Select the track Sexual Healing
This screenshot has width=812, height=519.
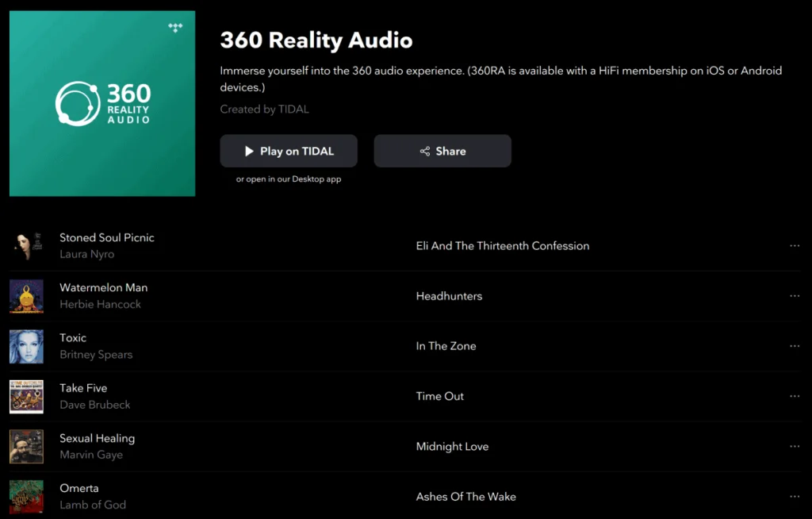coord(97,438)
